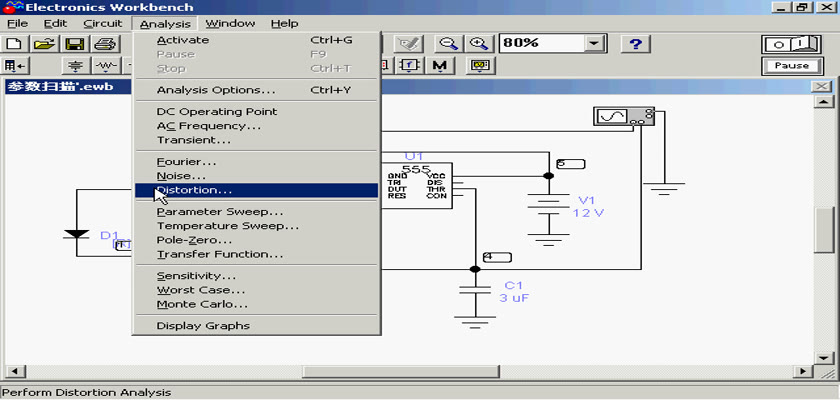The image size is (840, 400).
Task: Select diode D1 in the circuit
Action: point(76,234)
